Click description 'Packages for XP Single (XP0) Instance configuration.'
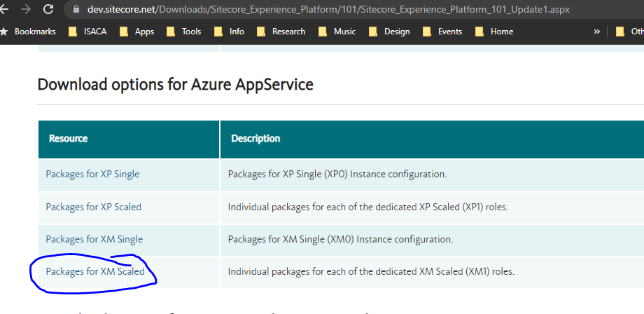The image size is (644, 314). coord(337,174)
